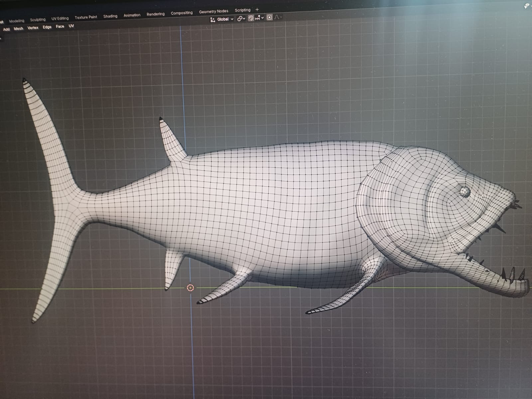Open the Add menu

(x=6, y=29)
